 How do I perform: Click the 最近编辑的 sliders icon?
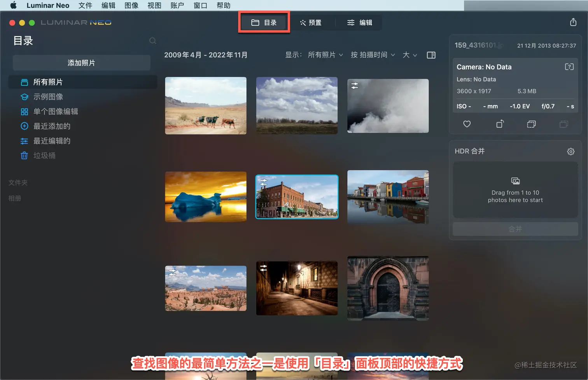pyautogui.click(x=24, y=141)
